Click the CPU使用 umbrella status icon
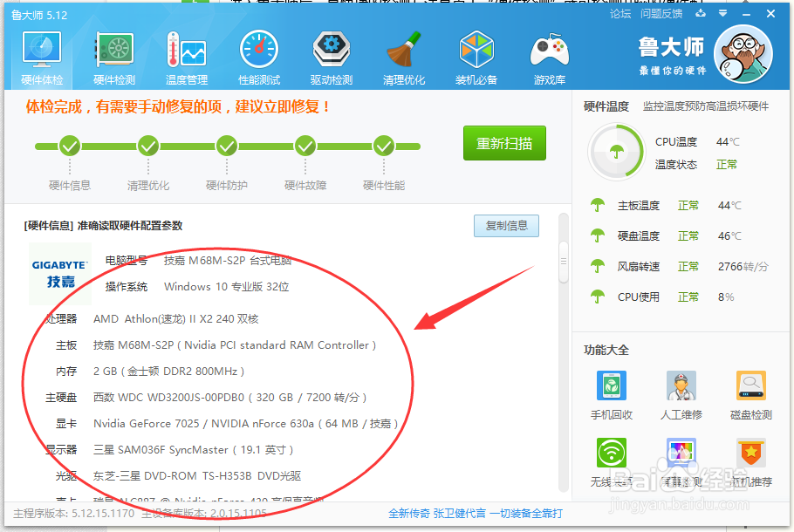 598,297
